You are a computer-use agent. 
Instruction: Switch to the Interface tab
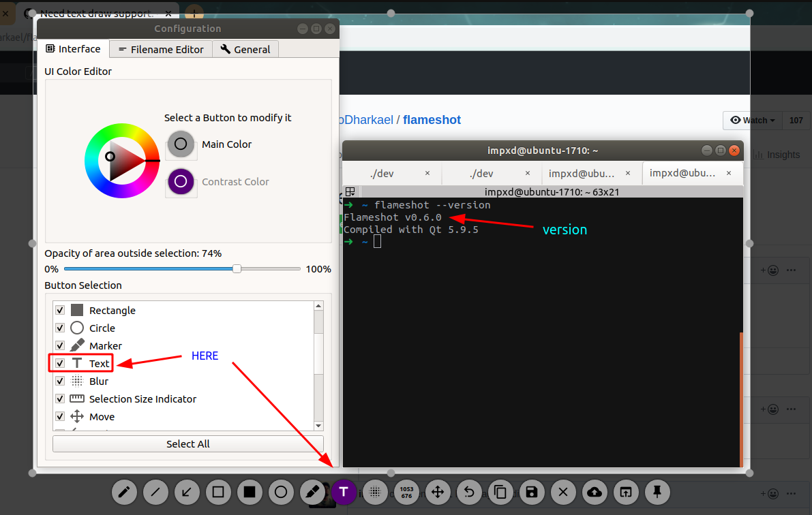73,48
